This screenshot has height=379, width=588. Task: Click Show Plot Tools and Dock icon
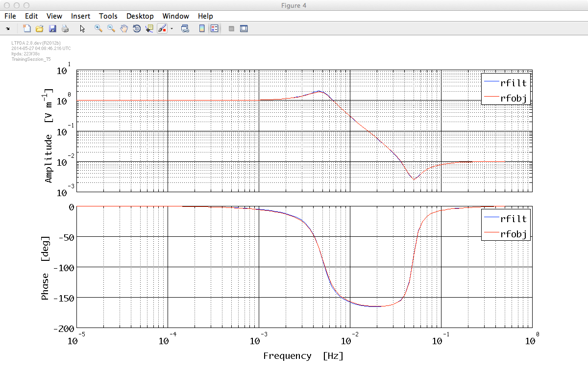coord(244,28)
